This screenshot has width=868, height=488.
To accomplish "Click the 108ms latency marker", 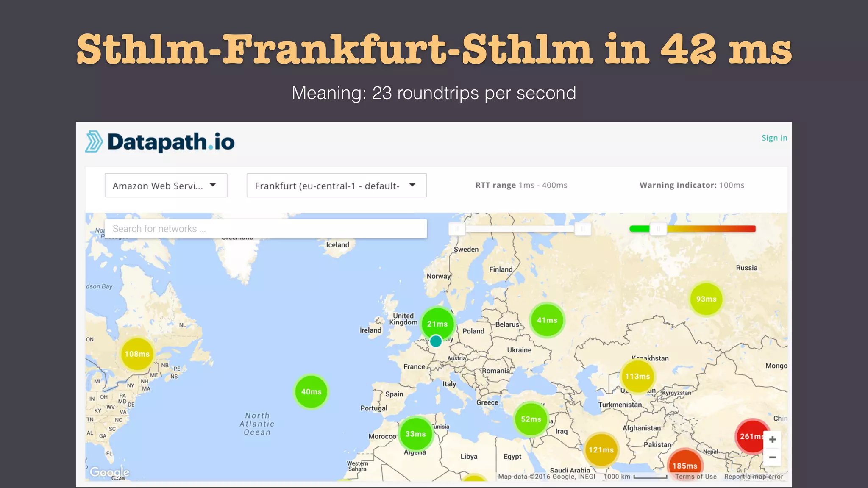I will 137,354.
